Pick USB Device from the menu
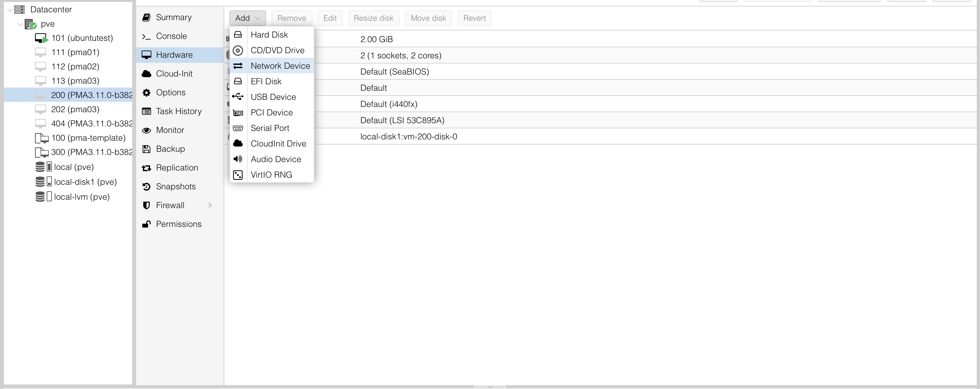Viewport: 980px width, 389px height. pyautogui.click(x=272, y=97)
